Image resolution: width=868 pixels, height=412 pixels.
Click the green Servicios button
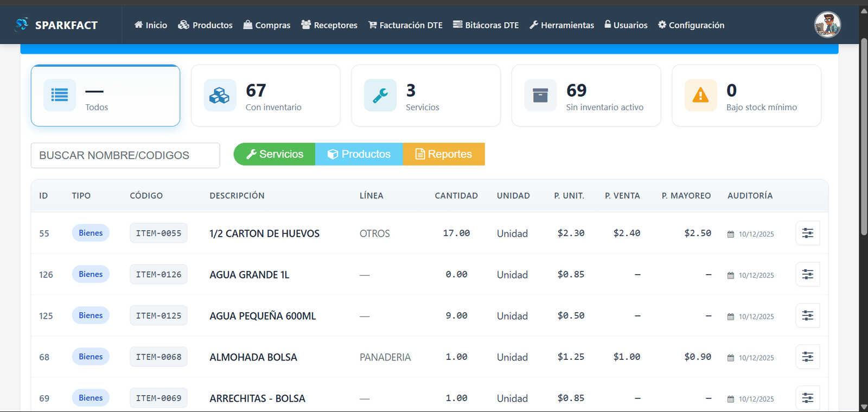pos(275,154)
